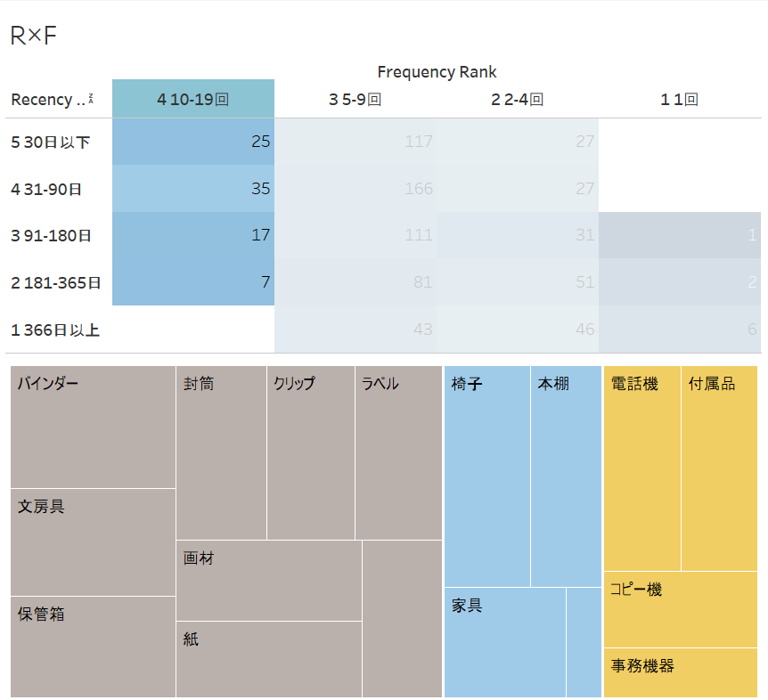The height and width of the screenshot is (700, 768).
Task: Select the cell with value 25
Action: coord(193,142)
